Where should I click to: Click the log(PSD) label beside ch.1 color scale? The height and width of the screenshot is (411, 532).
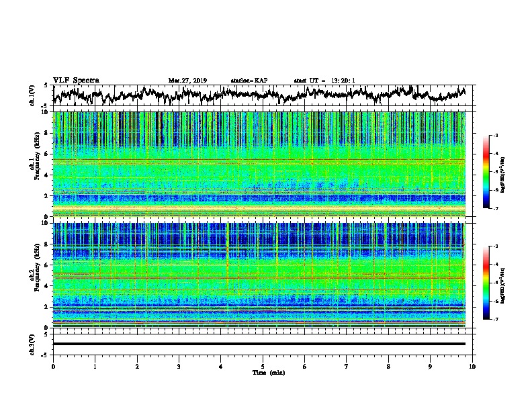pyautogui.click(x=503, y=175)
